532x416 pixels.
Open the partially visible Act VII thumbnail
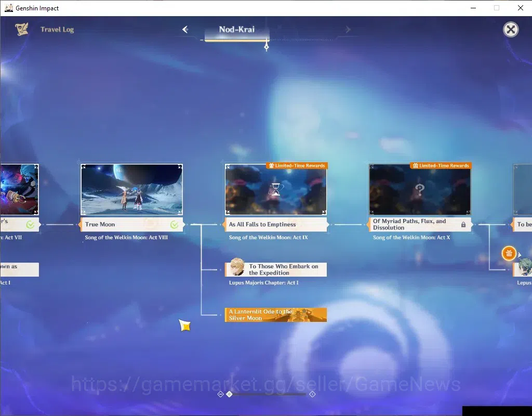point(19,189)
